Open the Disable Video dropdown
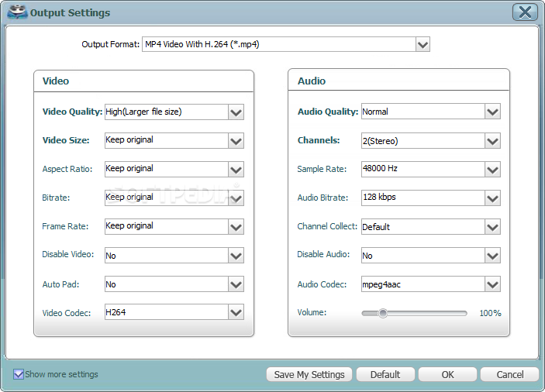The height and width of the screenshot is (392, 545). tap(236, 256)
